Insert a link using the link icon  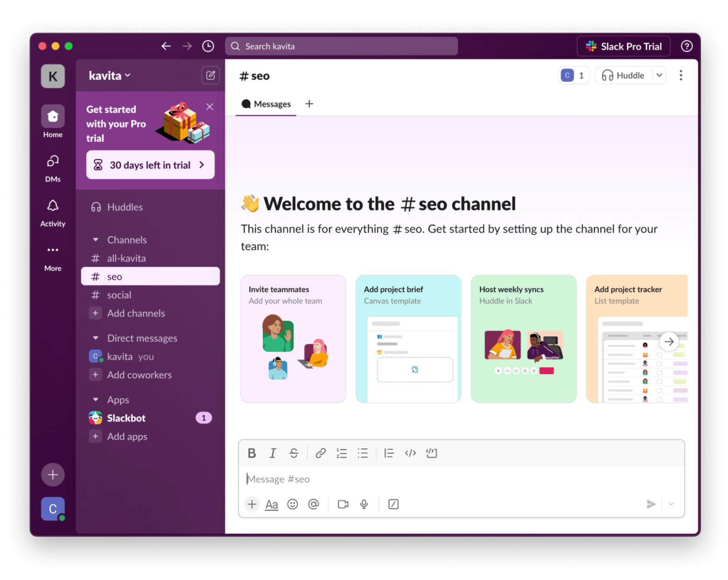320,453
